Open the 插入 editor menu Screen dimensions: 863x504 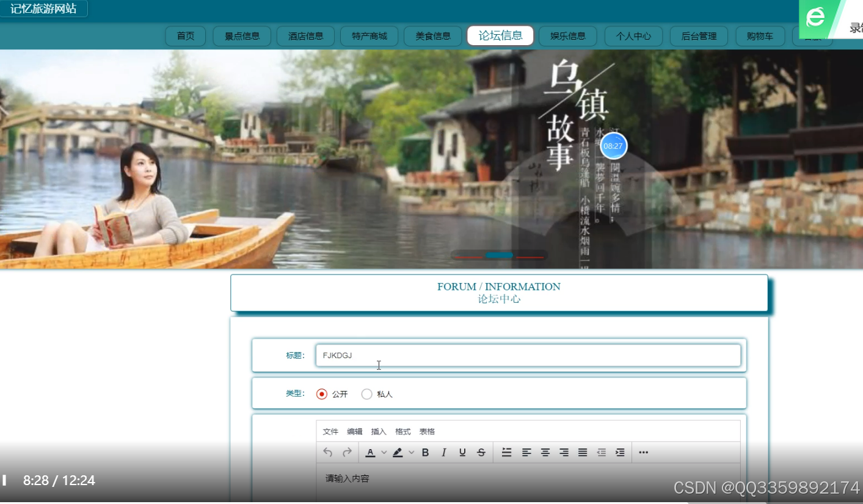(x=379, y=431)
